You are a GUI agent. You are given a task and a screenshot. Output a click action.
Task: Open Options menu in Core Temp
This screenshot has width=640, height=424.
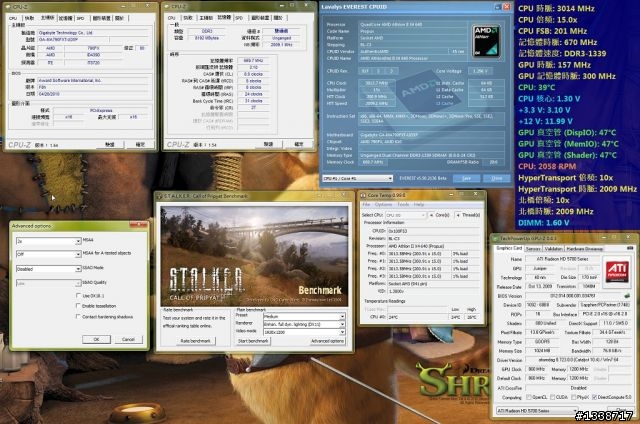pyautogui.click(x=383, y=204)
